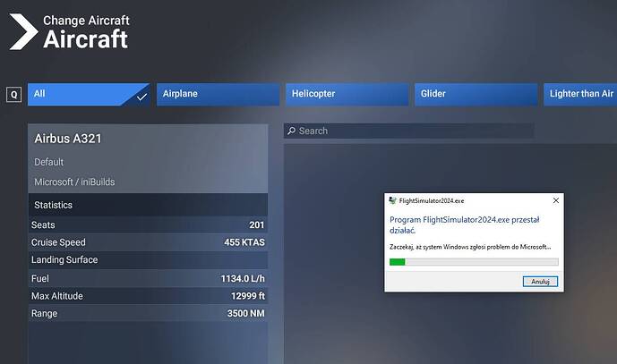Open the Lighter than Air tab
This screenshot has height=364, width=617.
pyautogui.click(x=580, y=94)
